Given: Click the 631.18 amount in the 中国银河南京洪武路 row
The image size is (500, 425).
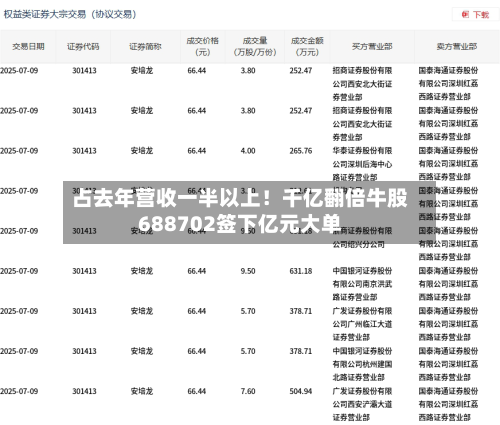Looking at the screenshot, I should pyautogui.click(x=301, y=271).
